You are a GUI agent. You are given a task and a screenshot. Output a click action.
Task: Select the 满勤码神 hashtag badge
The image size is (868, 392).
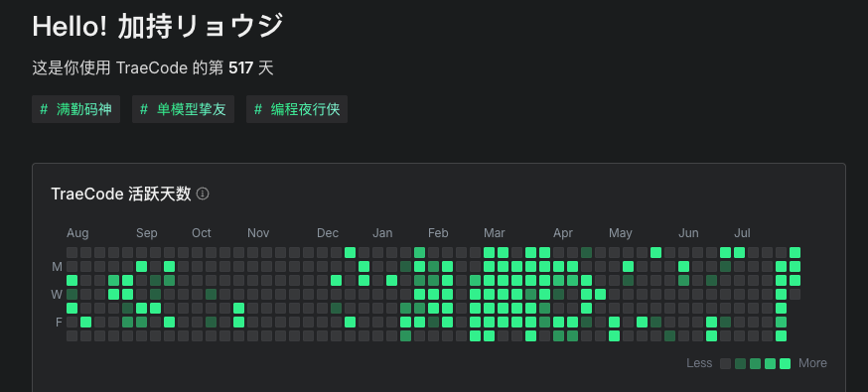pyautogui.click(x=75, y=109)
